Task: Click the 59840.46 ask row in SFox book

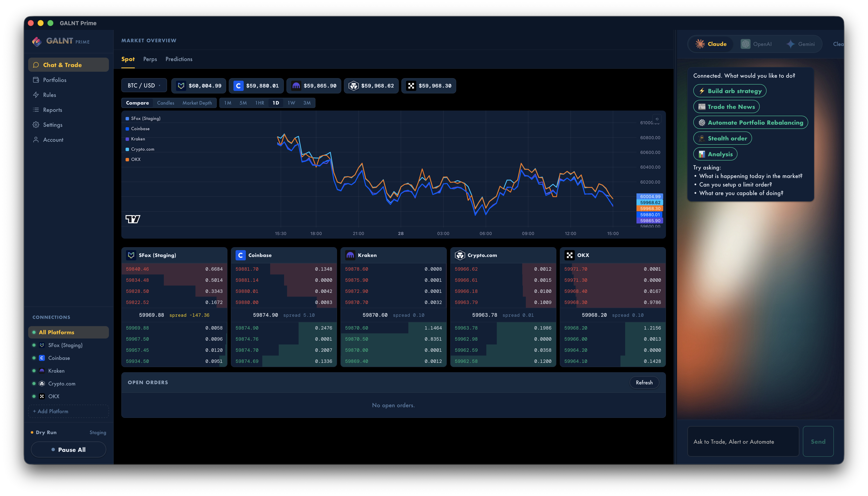Action: click(x=174, y=269)
